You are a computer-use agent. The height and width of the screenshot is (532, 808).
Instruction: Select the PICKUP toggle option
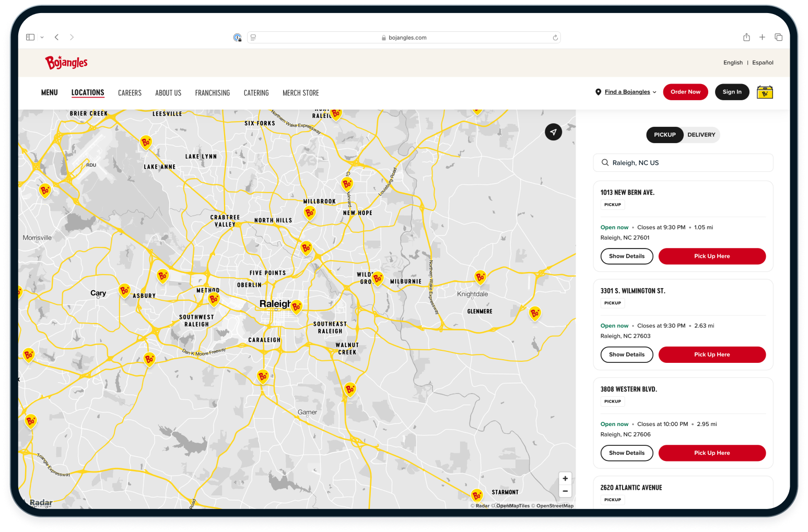pos(664,135)
